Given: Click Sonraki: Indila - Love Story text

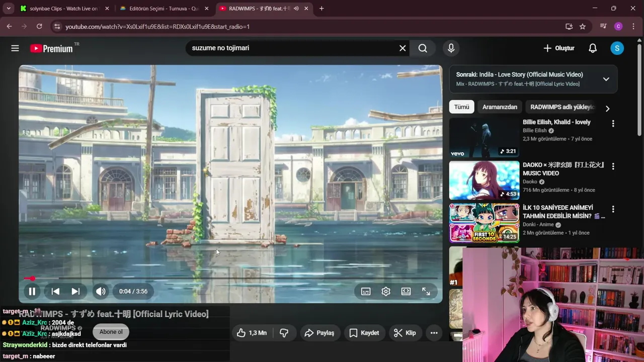Looking at the screenshot, I should pyautogui.click(x=519, y=74).
